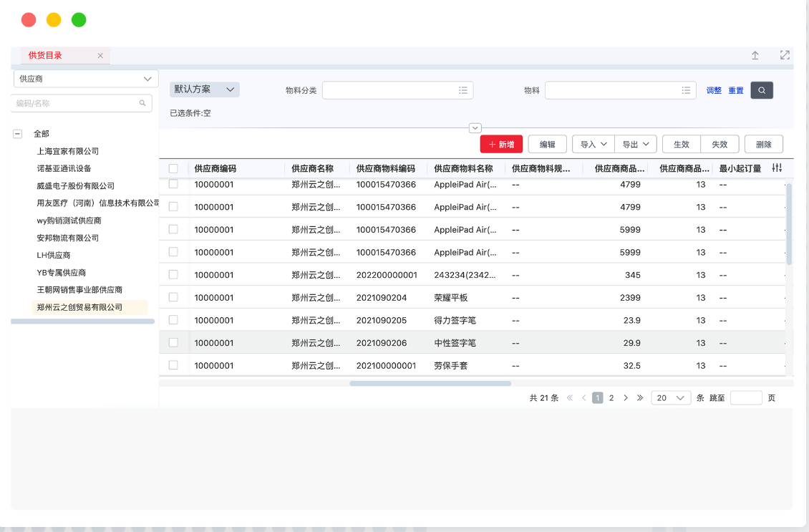This screenshot has width=809, height=532.
Task: Select 上海宜家有限公司 in supplier tree
Action: [67, 151]
